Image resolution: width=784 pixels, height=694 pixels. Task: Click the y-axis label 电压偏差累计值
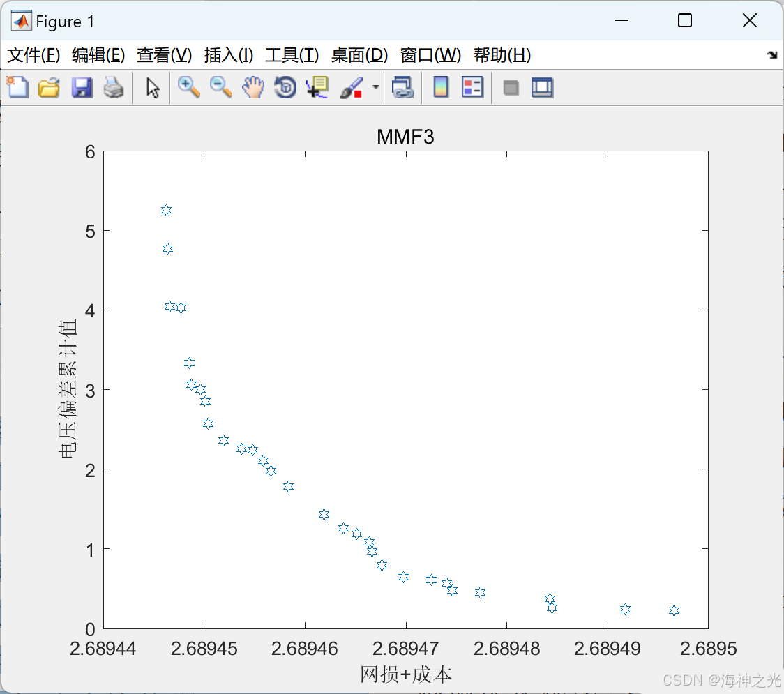click(x=68, y=389)
